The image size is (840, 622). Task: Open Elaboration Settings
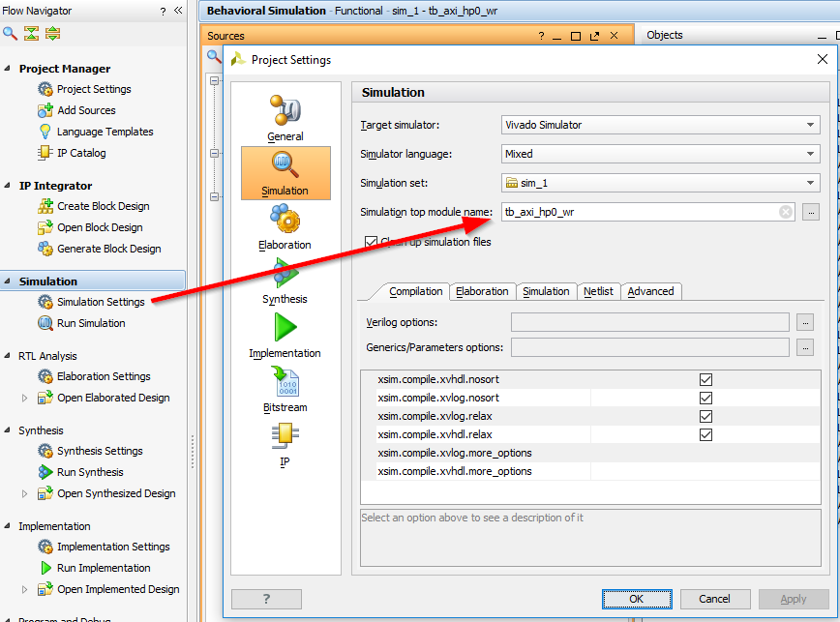coord(104,376)
